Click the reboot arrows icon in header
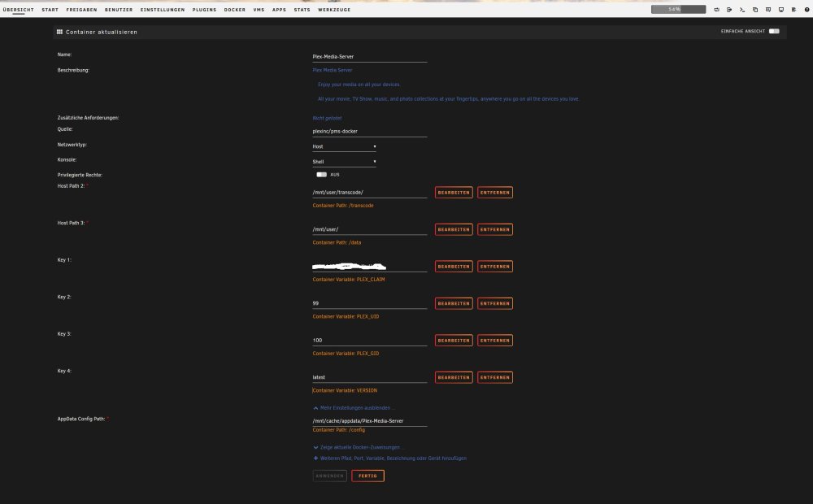The image size is (813, 504). pos(716,9)
